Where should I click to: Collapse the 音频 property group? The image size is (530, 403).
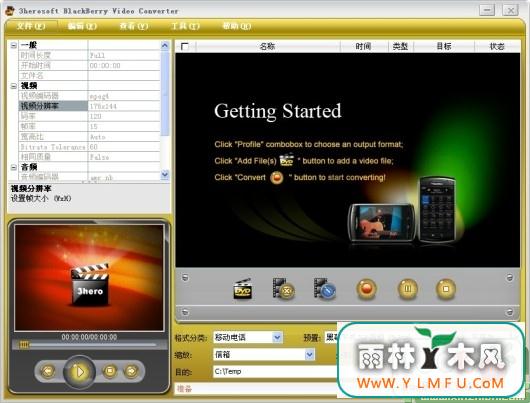[x=14, y=167]
